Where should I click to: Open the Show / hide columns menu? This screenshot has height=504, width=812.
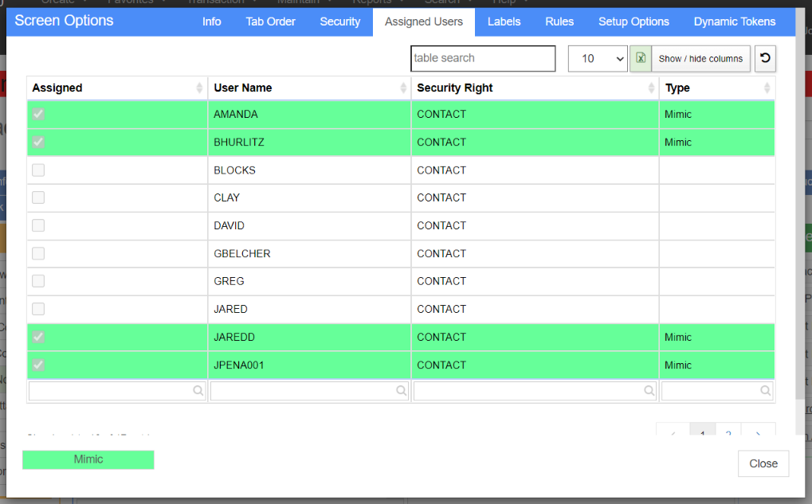click(700, 58)
